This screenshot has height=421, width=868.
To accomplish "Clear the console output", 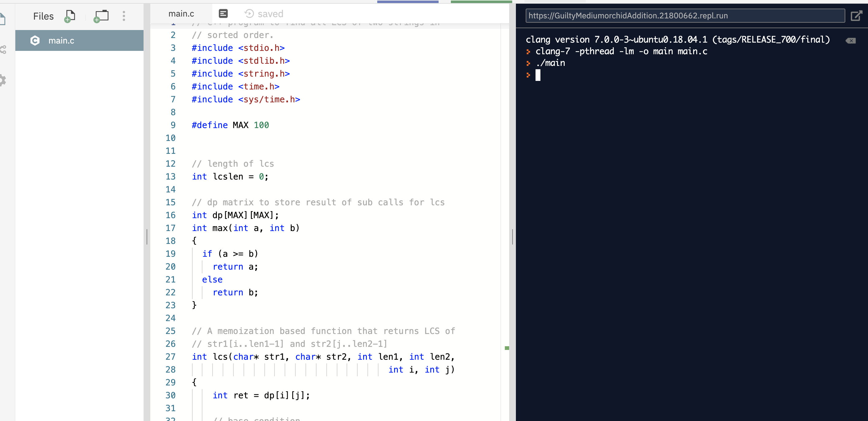I will pos(851,41).
